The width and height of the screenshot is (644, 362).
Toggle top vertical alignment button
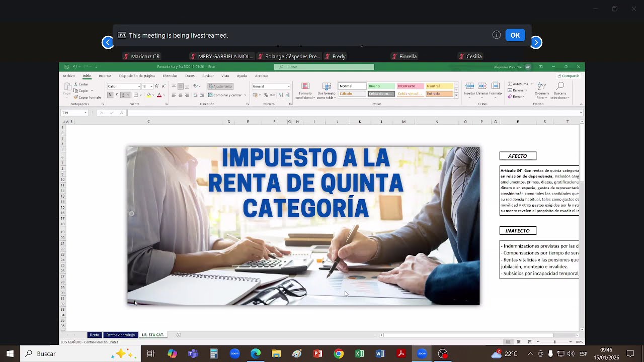coord(174,86)
